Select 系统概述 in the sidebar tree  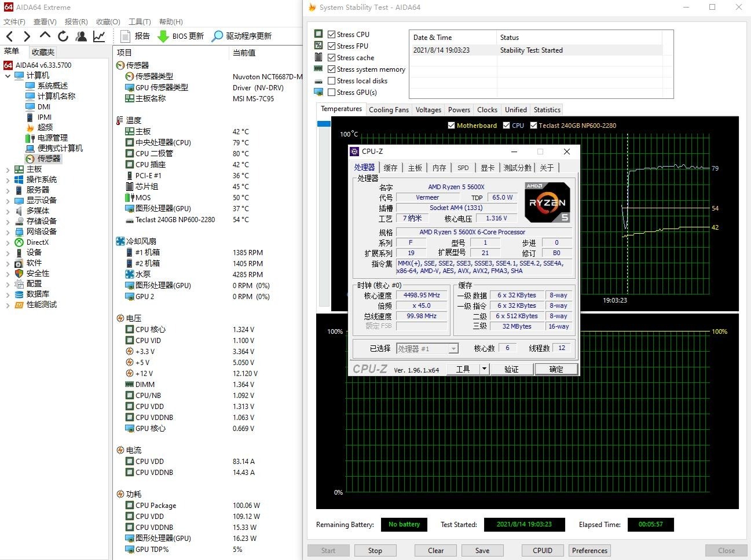(x=52, y=86)
